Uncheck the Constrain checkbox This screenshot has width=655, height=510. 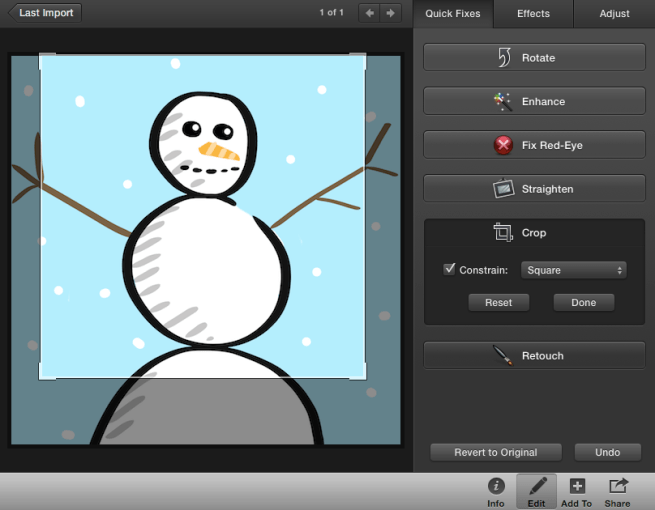(x=449, y=270)
